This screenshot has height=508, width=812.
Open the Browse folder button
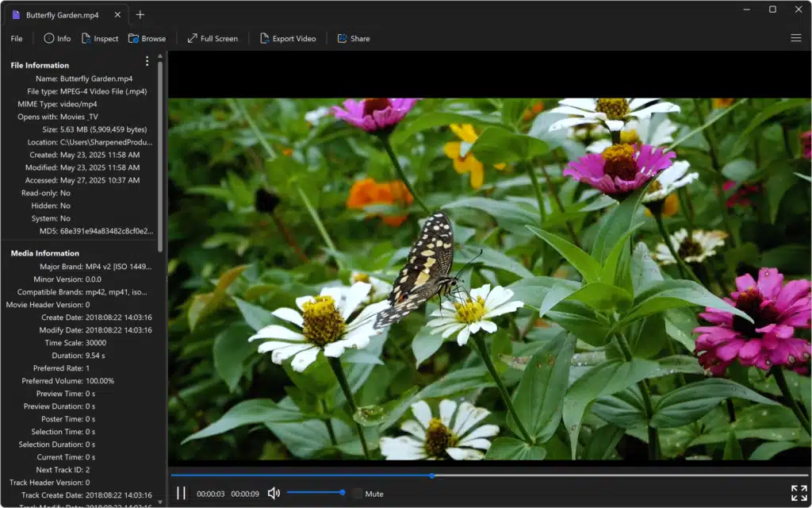[x=147, y=38]
